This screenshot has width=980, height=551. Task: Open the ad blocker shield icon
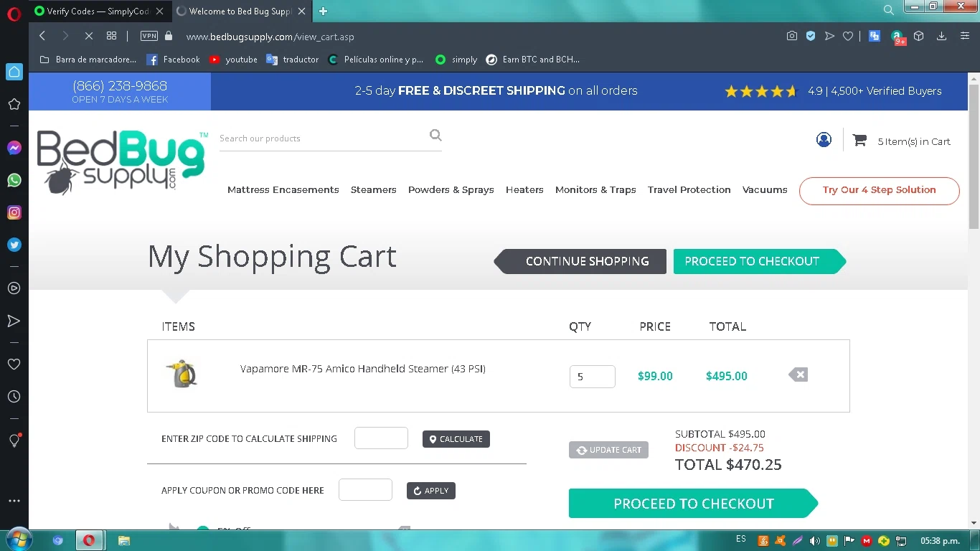(811, 36)
